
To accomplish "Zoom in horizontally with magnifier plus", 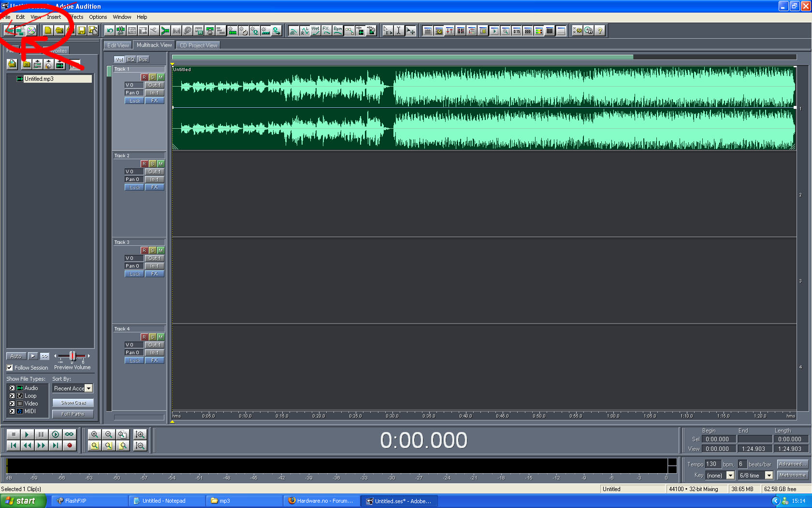I will tap(95, 434).
